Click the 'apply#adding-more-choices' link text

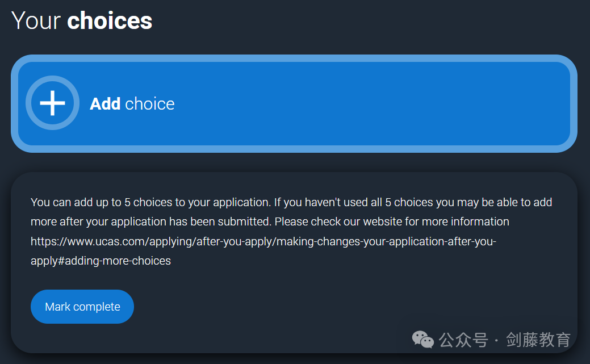(101, 261)
